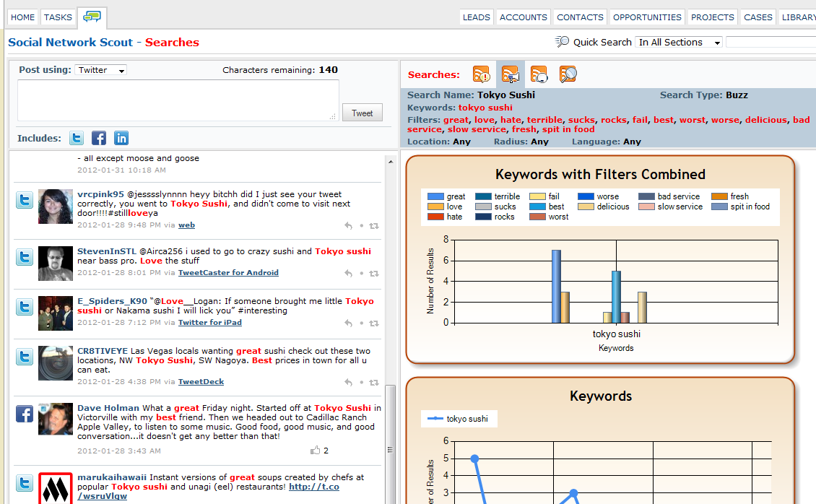The image size is (816, 504).
Task: Click the RSS magnifying glass search icon
Action: pyautogui.click(x=568, y=74)
